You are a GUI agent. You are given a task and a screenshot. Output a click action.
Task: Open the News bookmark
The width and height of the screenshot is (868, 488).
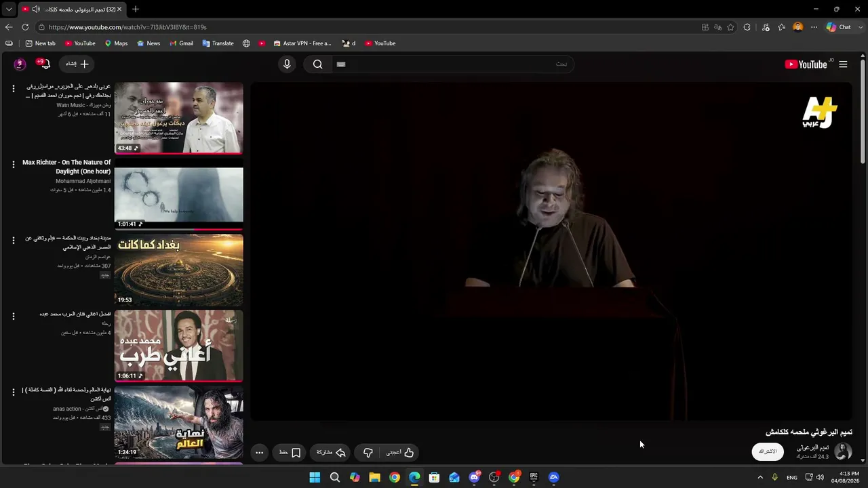pos(149,43)
